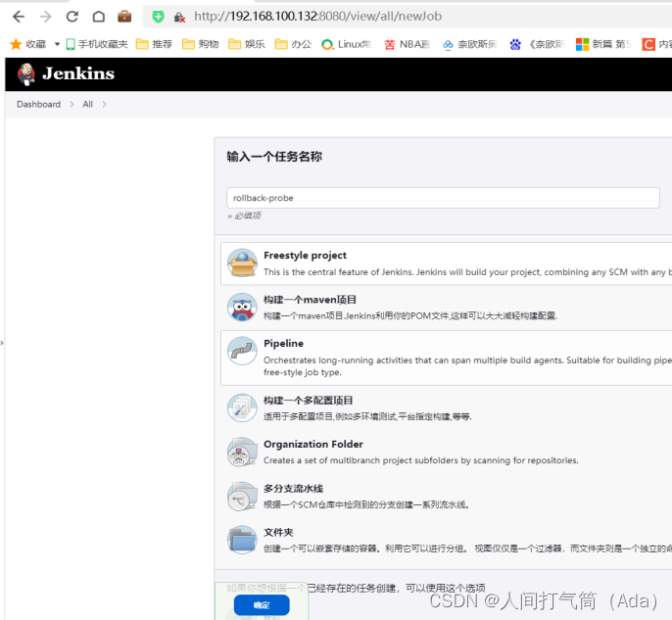Click the task name input containing rollback-probe
The width and height of the screenshot is (672, 620).
(443, 198)
